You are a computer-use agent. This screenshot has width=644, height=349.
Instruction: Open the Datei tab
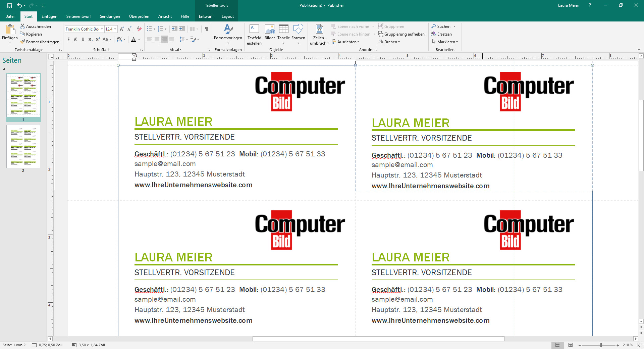tap(10, 16)
